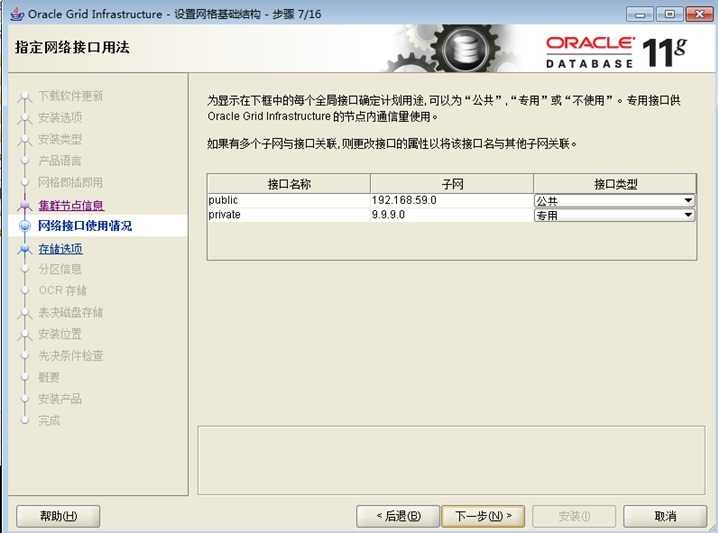
Task: Click the Java icon in the title bar
Action: 17,14
